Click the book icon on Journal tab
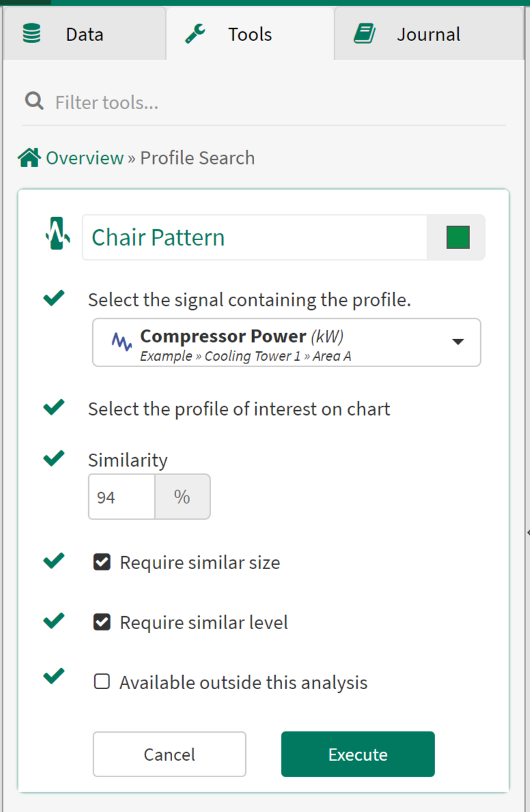 pyautogui.click(x=364, y=34)
